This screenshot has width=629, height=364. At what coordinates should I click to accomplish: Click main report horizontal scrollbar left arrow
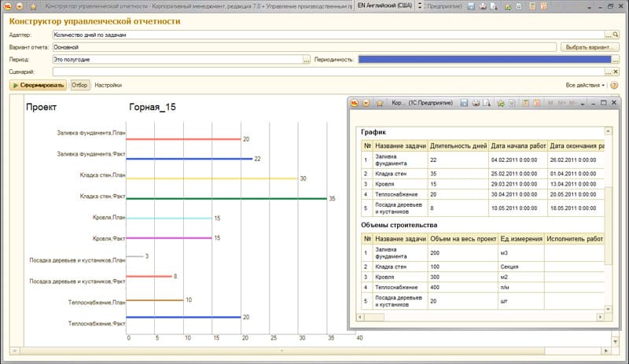[14, 351]
